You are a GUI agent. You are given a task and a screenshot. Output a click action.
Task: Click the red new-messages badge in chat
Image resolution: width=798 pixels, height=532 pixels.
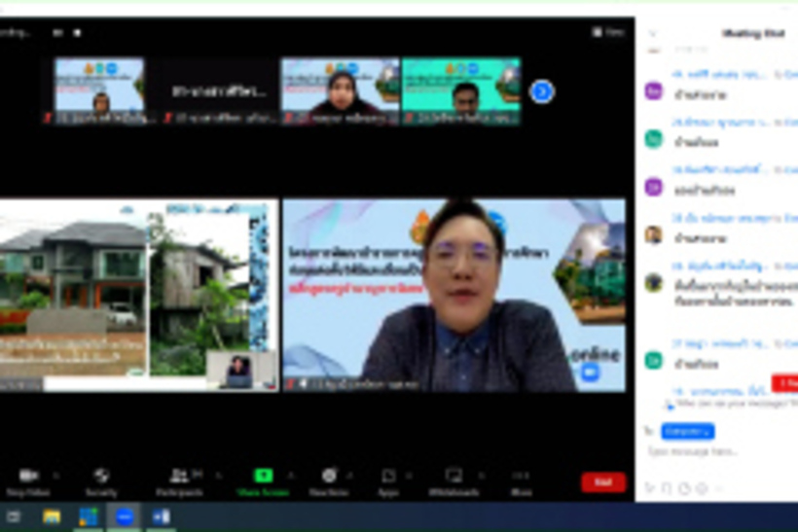784,383
